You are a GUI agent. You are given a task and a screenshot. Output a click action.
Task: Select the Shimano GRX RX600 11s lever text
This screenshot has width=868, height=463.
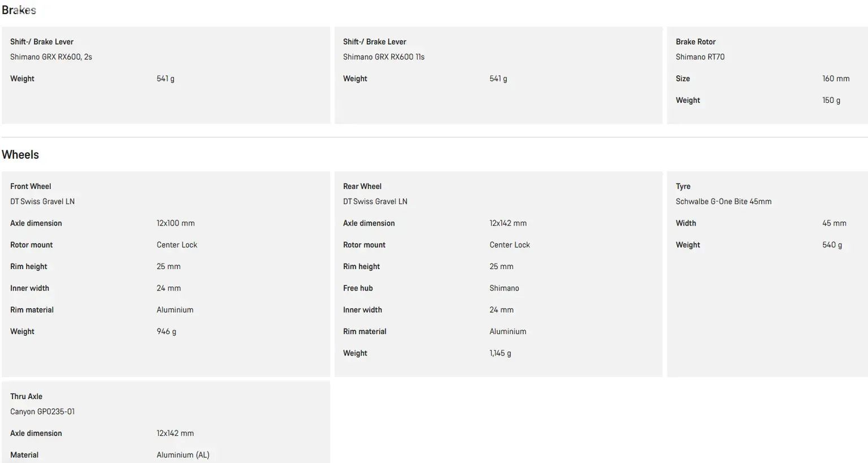point(384,57)
